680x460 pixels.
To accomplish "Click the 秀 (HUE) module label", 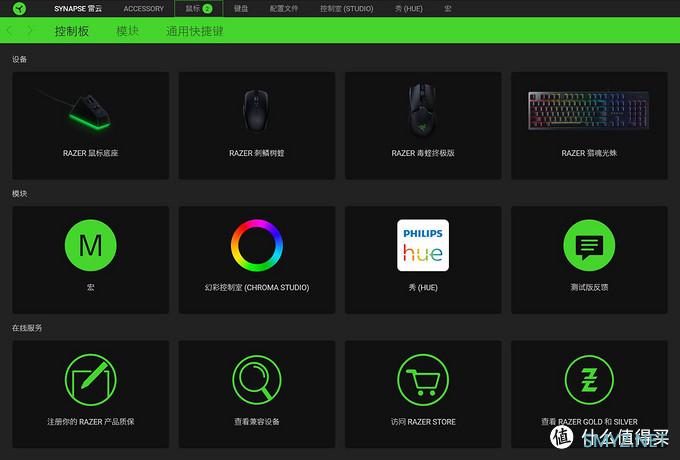I will click(x=423, y=287).
